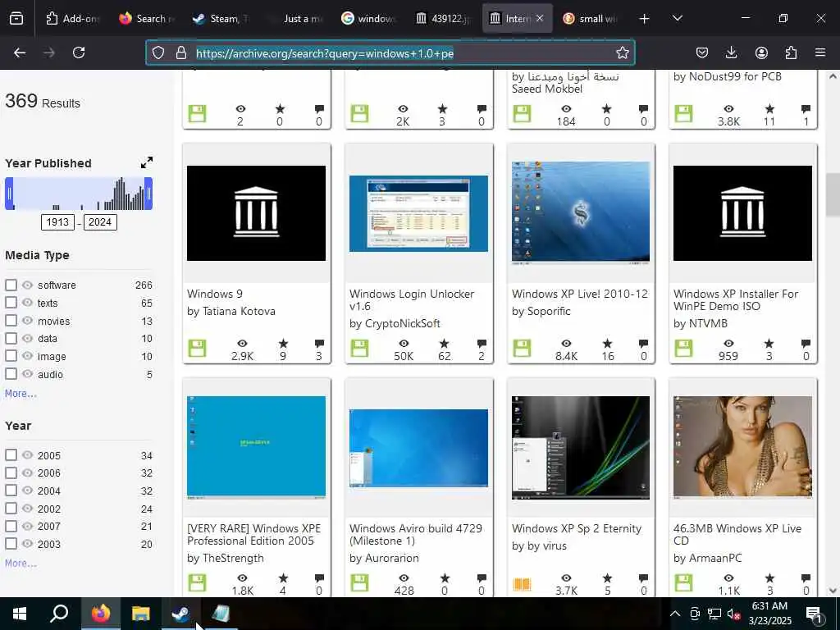
Task: Open 46.3MB Windows XP Live CD title
Action: [x=737, y=535]
